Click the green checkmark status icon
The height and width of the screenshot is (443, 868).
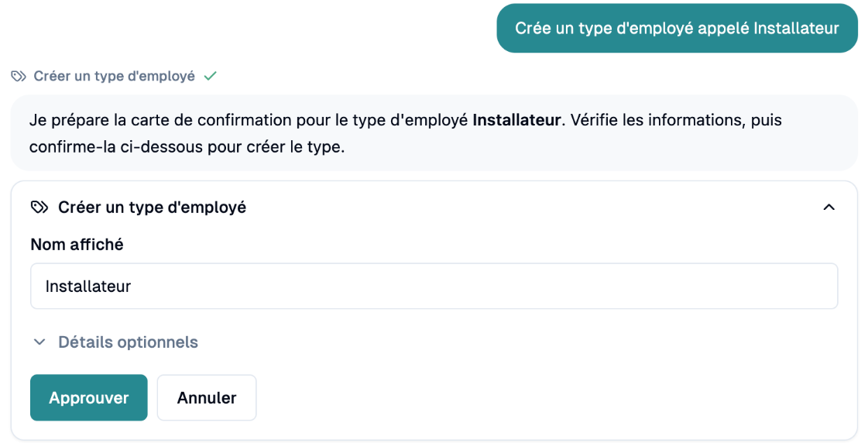tap(210, 76)
